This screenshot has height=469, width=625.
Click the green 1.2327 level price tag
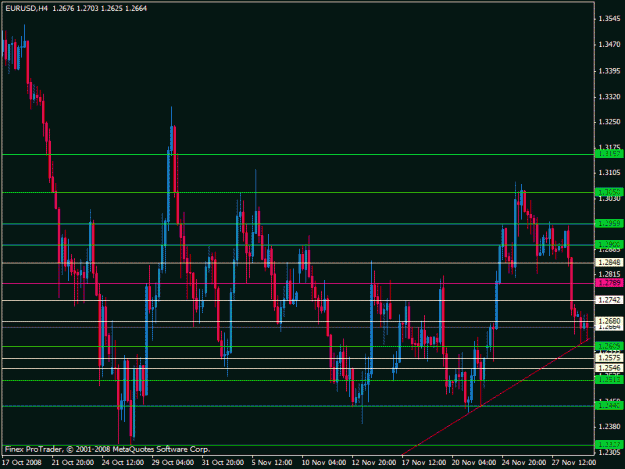click(x=609, y=444)
